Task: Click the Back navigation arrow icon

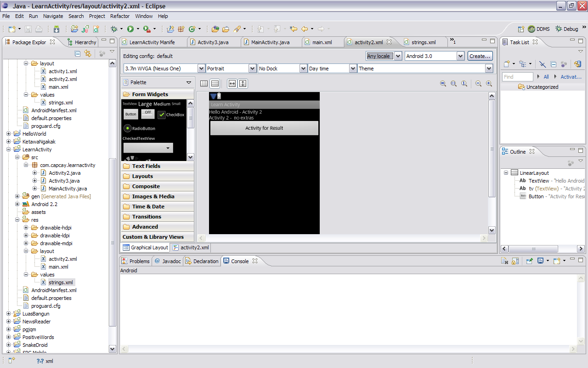Action: (x=305, y=29)
